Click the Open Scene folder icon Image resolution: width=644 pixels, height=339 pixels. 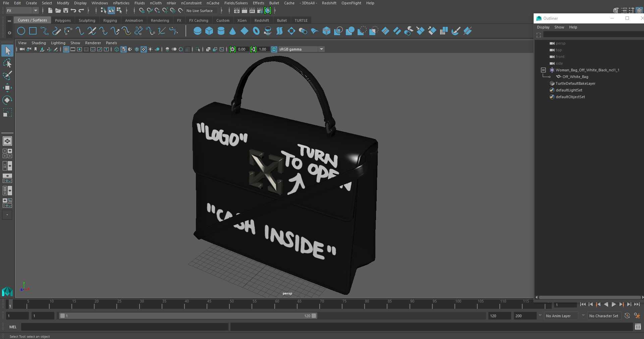coord(58,11)
